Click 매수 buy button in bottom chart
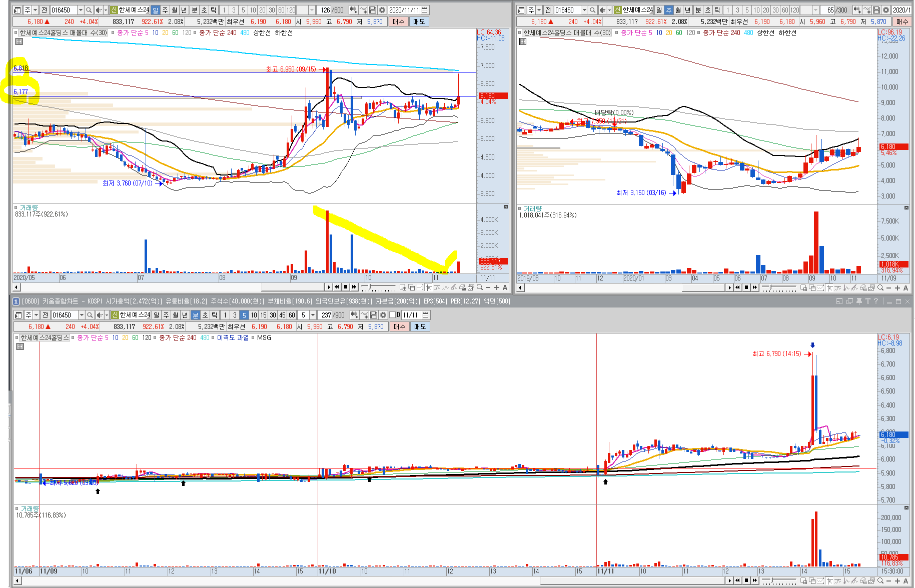The image size is (915, 588). tap(400, 326)
